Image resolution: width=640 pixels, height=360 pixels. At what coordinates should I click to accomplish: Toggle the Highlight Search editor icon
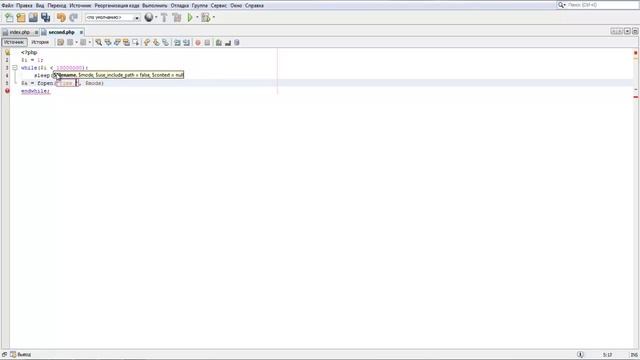127,42
